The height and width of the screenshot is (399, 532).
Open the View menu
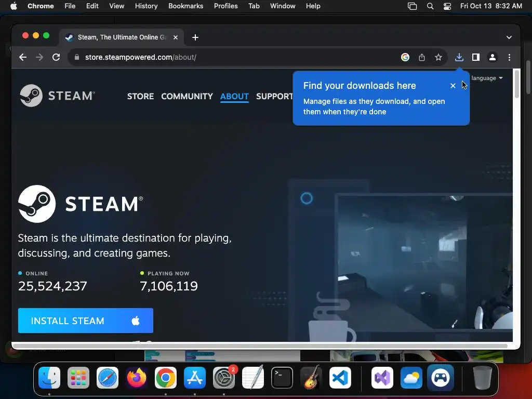117,6
